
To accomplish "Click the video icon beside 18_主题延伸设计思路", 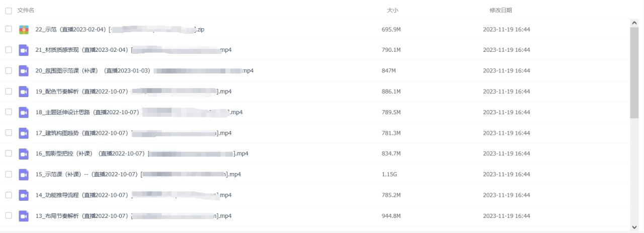I will [x=24, y=112].
